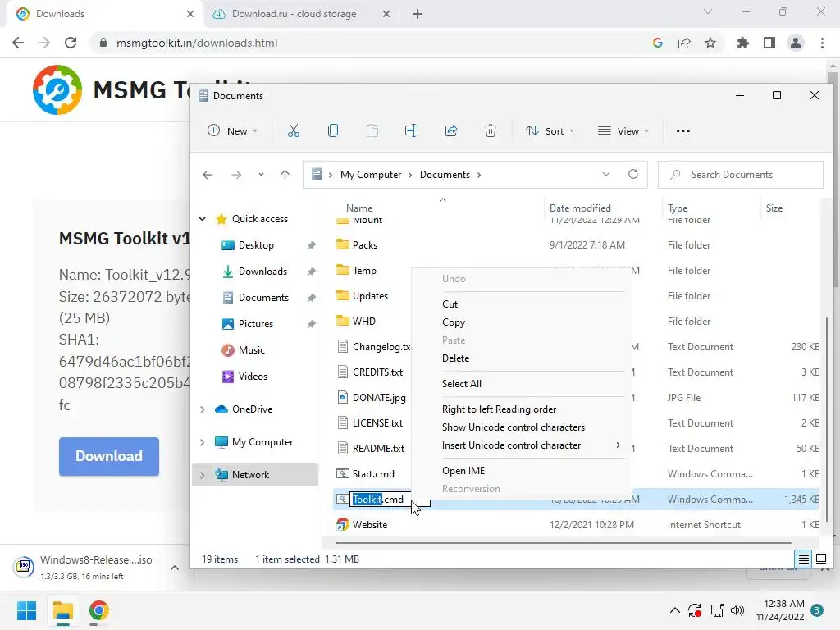This screenshot has width=840, height=630.
Task: Click the Chrome address bar URL
Action: (x=197, y=43)
